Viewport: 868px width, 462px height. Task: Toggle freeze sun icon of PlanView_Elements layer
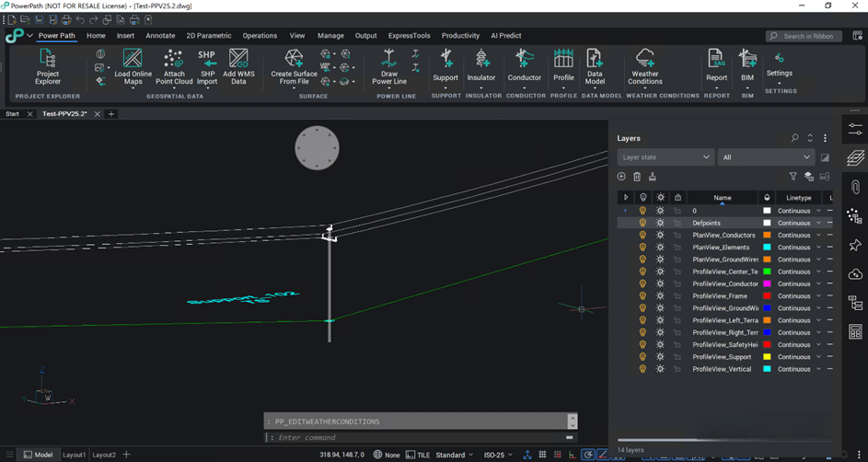click(660, 248)
